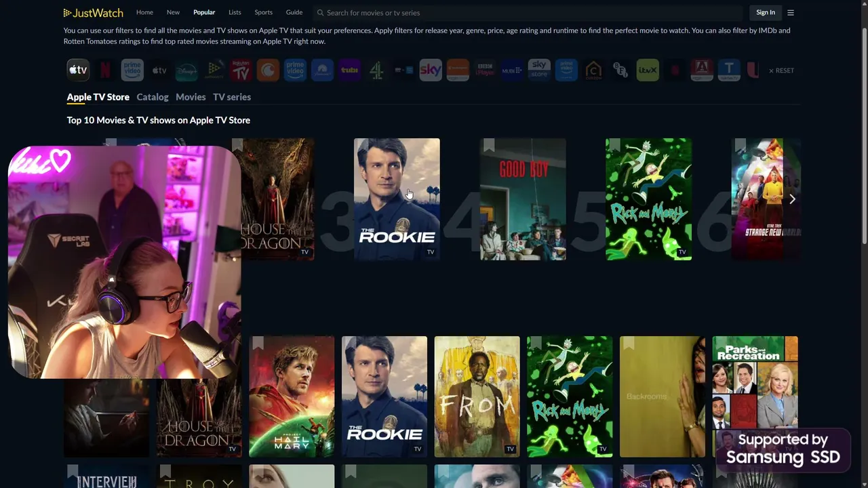The height and width of the screenshot is (488, 868).
Task: Select the Disney+ provider icon
Action: click(186, 70)
